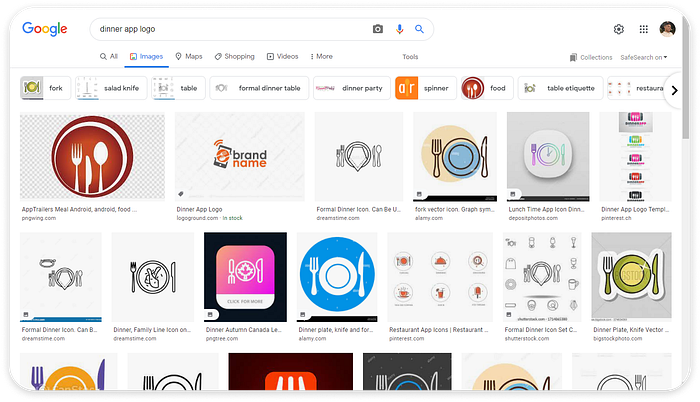
Task: Select the table filter chip
Action: coord(178,88)
